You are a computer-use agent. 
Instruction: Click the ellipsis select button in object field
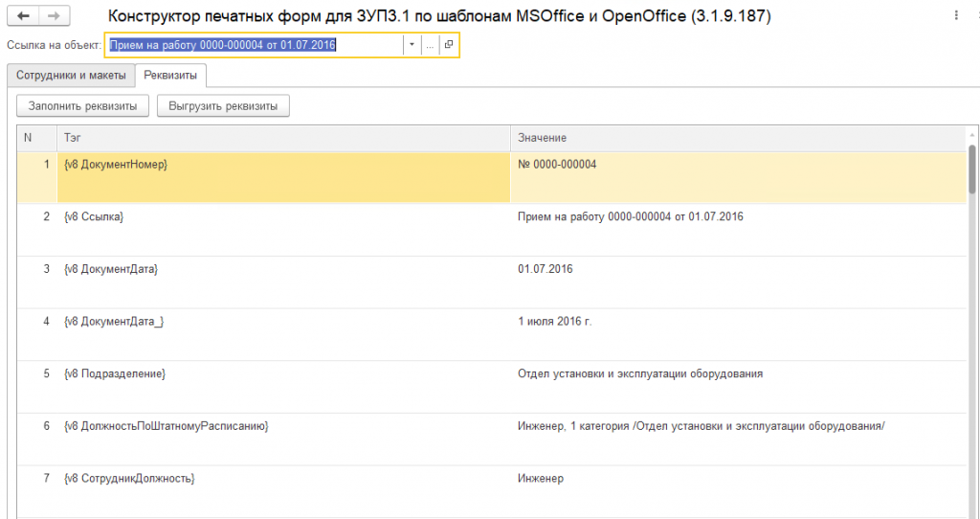[x=430, y=45]
